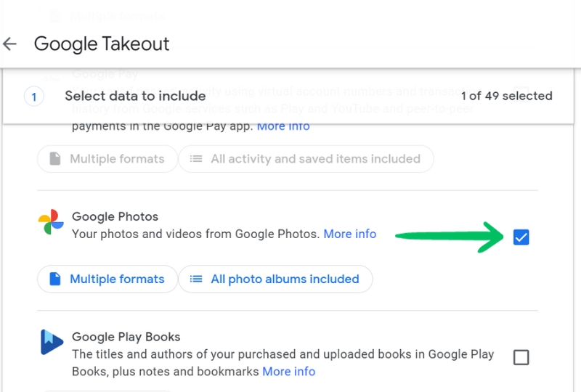The width and height of the screenshot is (581, 392).
Task: Open the Multiple formats options for Google Photos
Action: [x=107, y=279]
